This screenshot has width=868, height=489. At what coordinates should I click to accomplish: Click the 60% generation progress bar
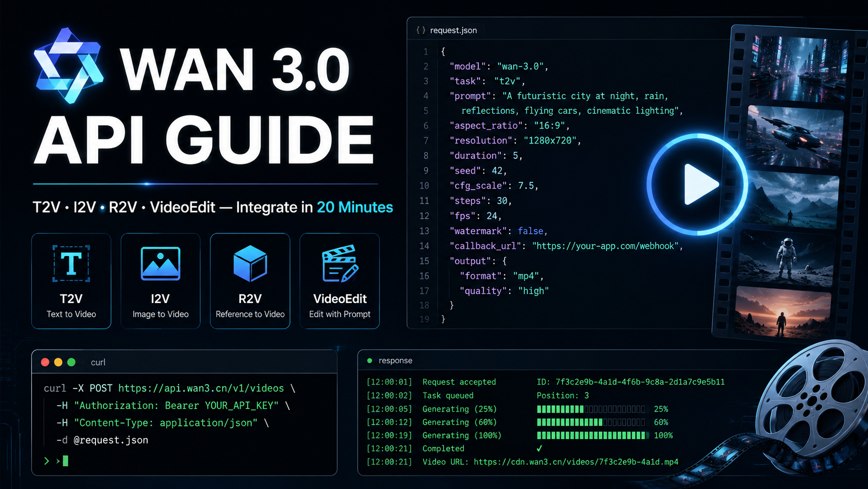pyautogui.click(x=591, y=422)
